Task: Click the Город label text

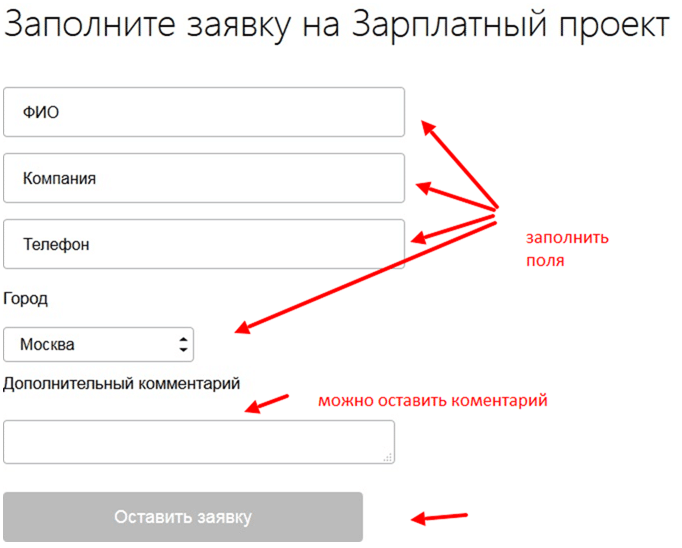Action: coord(25,299)
